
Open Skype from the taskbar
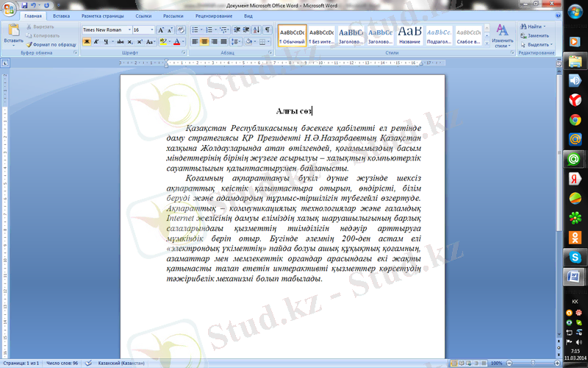pos(575,256)
